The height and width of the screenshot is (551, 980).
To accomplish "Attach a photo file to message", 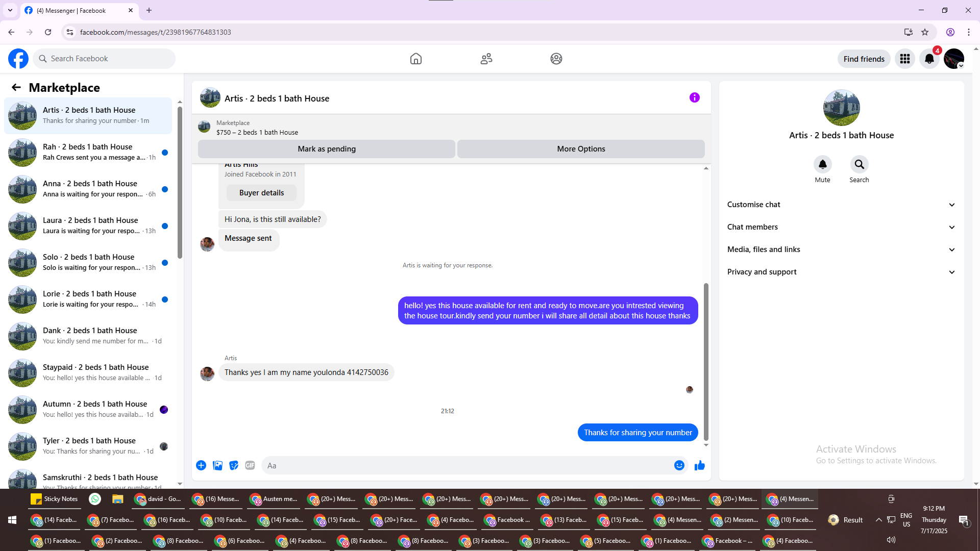I will pos(217,465).
